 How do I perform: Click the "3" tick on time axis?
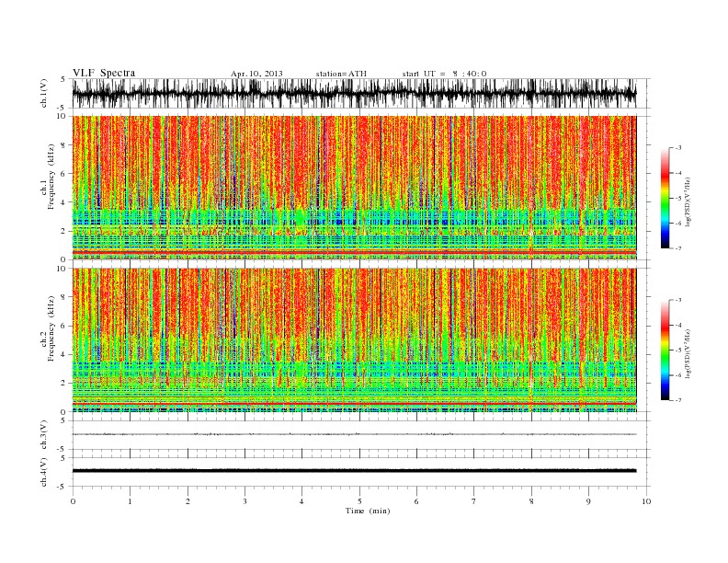point(245,501)
